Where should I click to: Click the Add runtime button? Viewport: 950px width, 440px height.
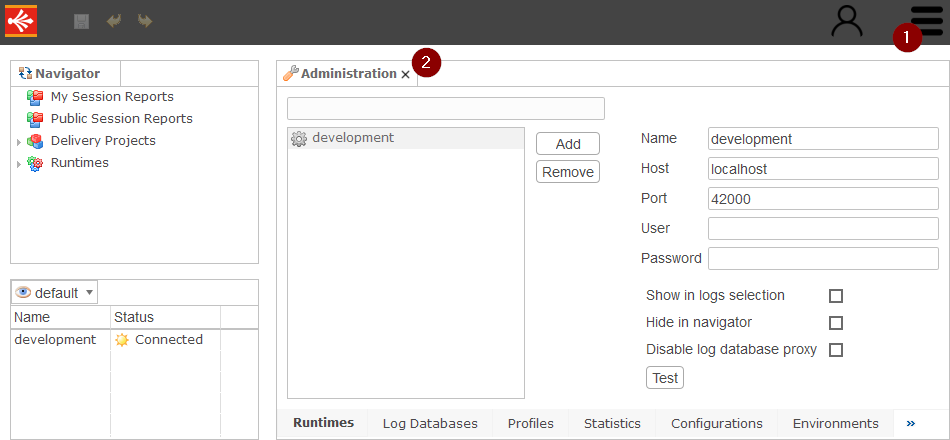568,144
